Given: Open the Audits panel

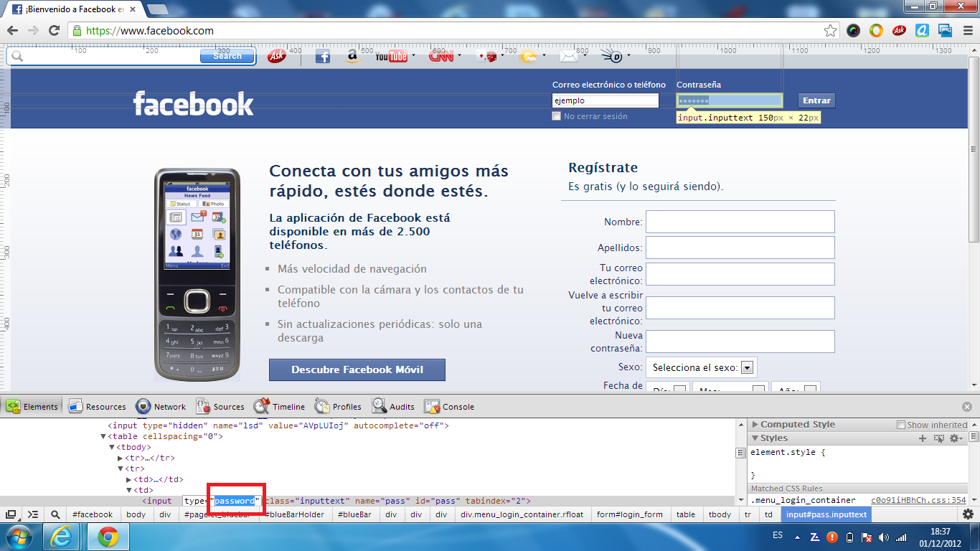Looking at the screenshot, I should (393, 406).
